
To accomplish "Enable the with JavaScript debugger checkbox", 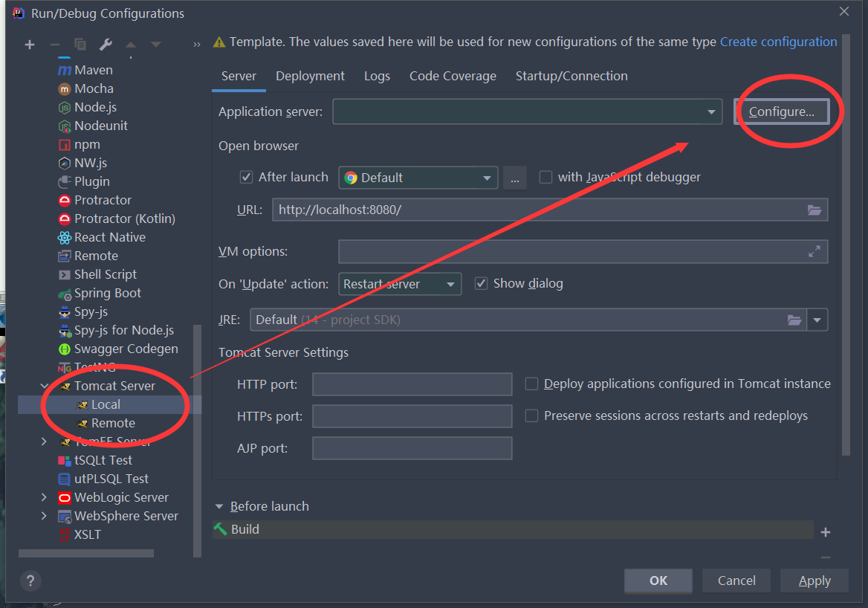I will tap(545, 177).
